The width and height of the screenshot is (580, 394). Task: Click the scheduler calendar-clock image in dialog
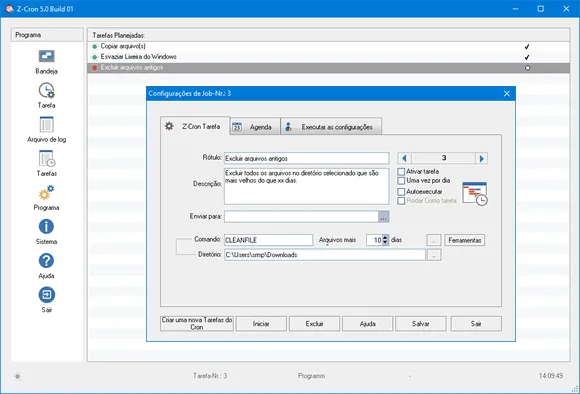[x=475, y=193]
